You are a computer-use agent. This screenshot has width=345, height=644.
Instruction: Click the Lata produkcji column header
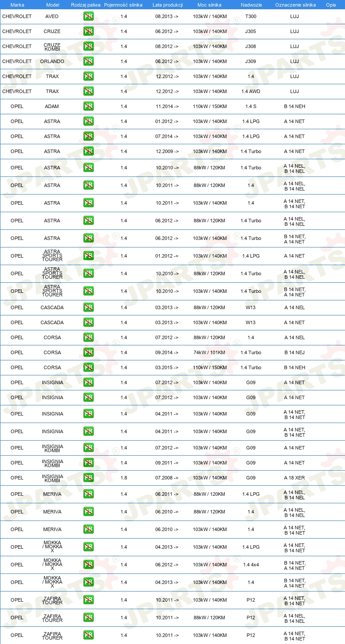(x=168, y=5)
